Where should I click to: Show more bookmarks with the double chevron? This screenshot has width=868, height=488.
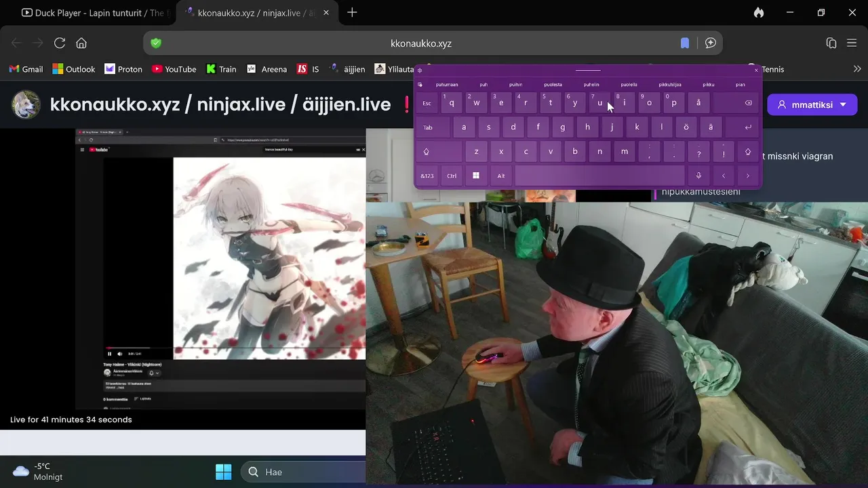[x=857, y=69]
